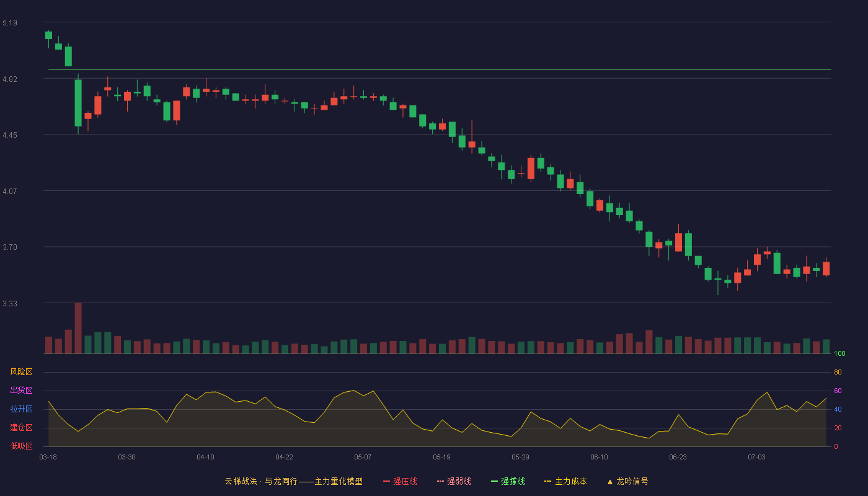
Task: Toggle the 云梯战法 主力量化模型 legend entry
Action: pyautogui.click(x=293, y=481)
